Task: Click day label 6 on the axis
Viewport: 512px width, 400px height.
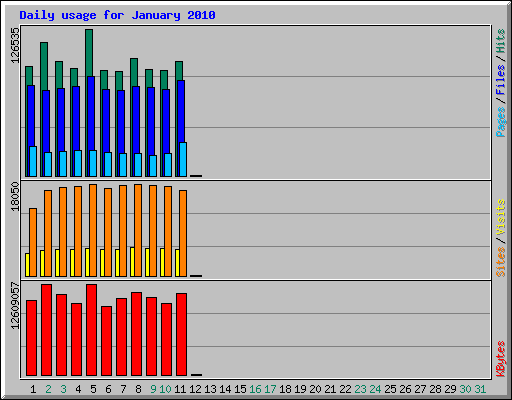Action: click(x=108, y=389)
